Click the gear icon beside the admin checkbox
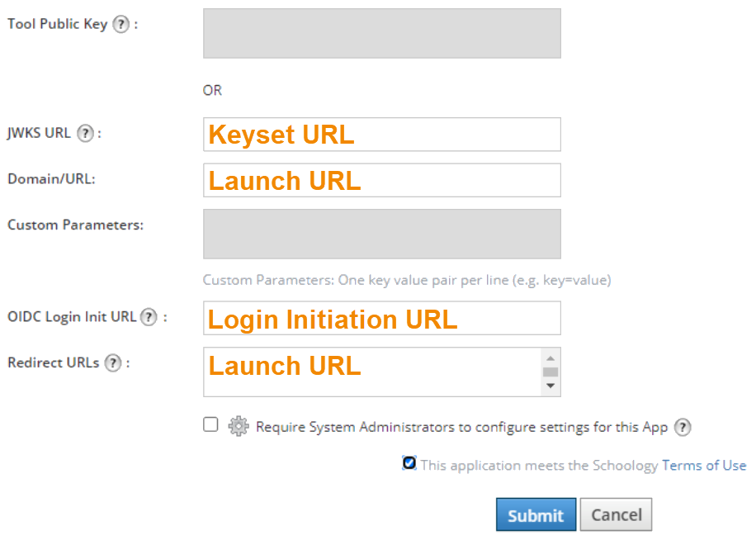Screen dimensions: 756x540 (x=237, y=427)
